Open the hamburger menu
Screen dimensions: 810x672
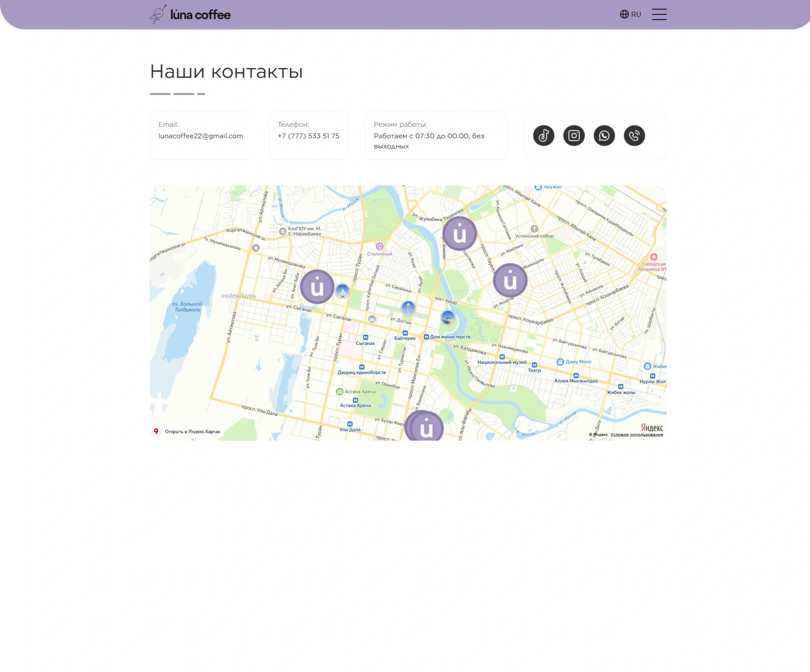(659, 14)
